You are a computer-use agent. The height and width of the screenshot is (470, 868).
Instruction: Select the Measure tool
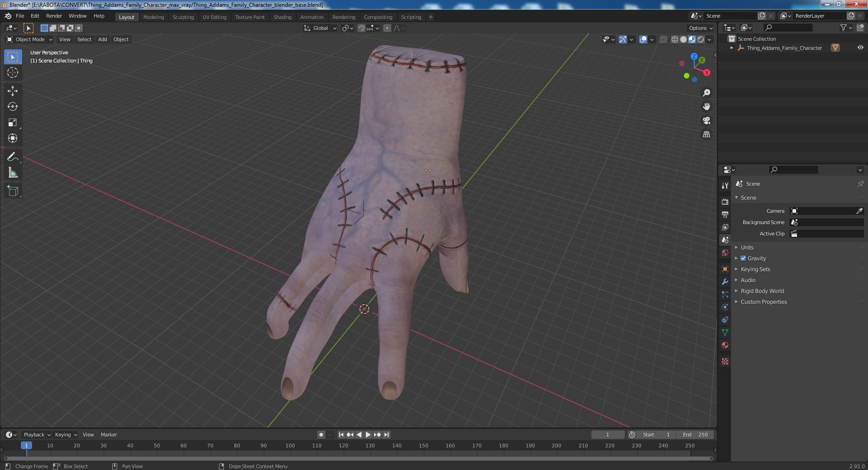coord(13,173)
